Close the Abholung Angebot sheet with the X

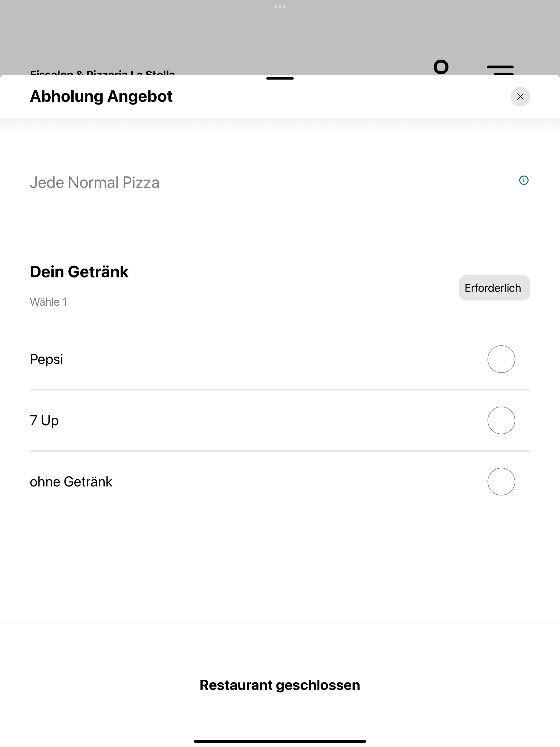point(520,97)
